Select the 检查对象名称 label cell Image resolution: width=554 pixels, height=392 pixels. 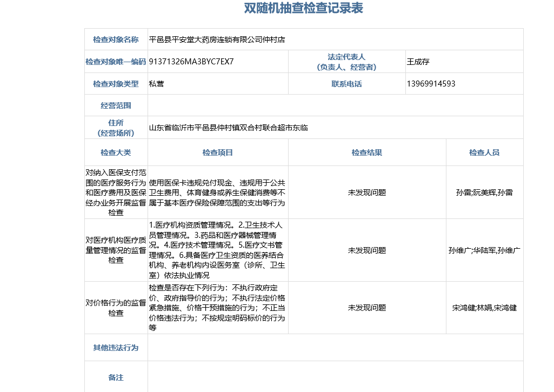coord(116,39)
